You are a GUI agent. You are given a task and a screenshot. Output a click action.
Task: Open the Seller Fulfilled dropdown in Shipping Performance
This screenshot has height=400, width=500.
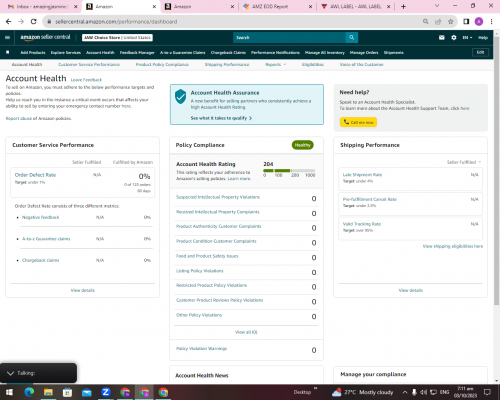pos(464,162)
